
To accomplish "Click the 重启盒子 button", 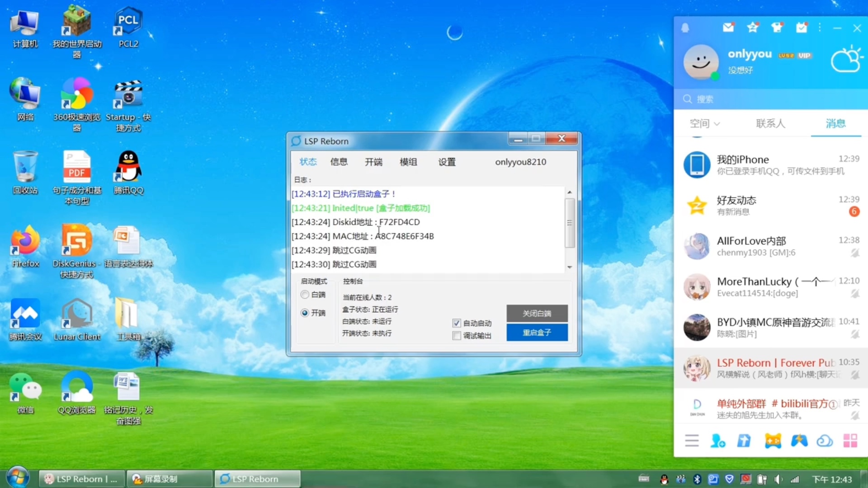I will pyautogui.click(x=537, y=332).
